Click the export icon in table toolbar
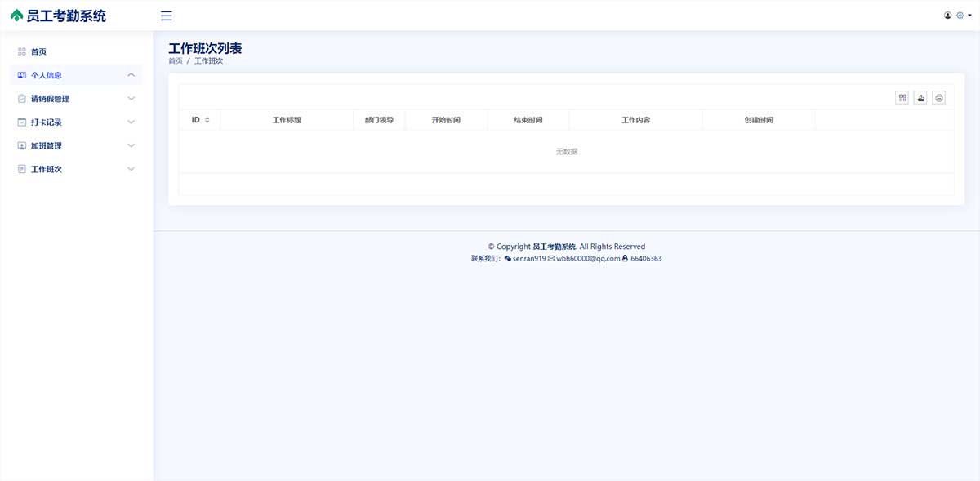The image size is (980, 481). tap(920, 98)
